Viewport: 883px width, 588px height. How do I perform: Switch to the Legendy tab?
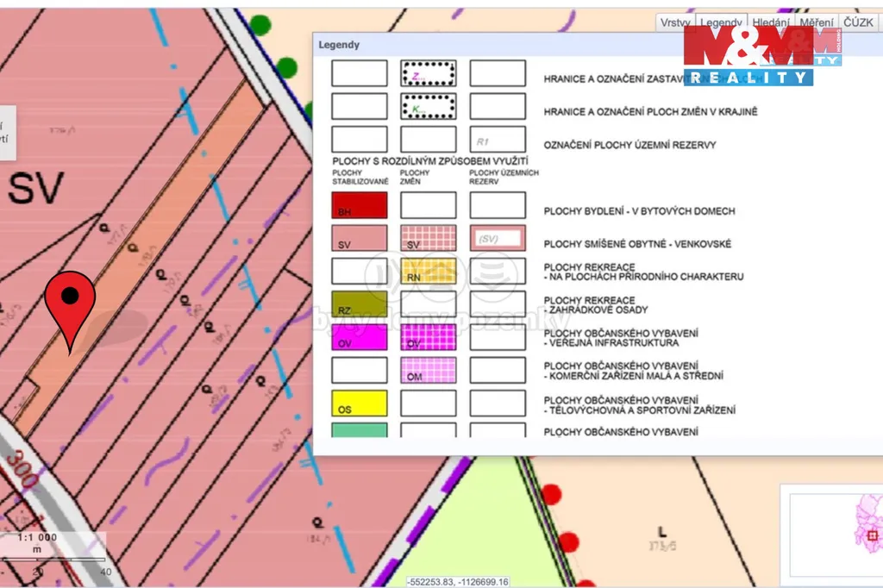click(721, 23)
